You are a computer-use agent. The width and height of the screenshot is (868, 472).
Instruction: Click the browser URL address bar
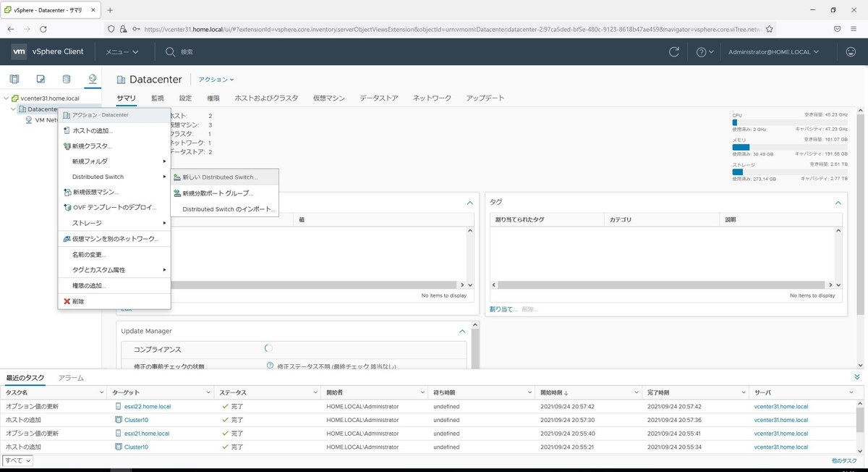point(452,29)
